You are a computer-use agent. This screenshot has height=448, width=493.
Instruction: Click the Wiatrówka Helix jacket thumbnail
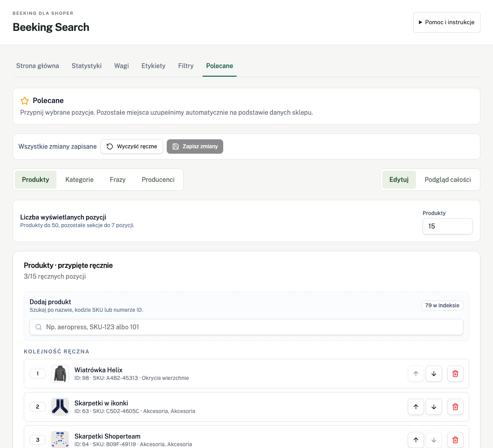click(60, 374)
